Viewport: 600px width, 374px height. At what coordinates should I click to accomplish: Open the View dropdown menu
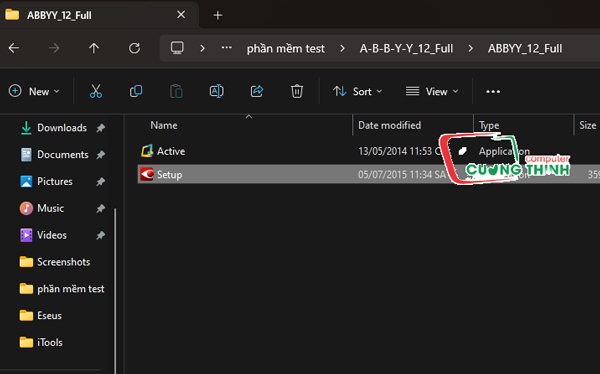pyautogui.click(x=432, y=91)
